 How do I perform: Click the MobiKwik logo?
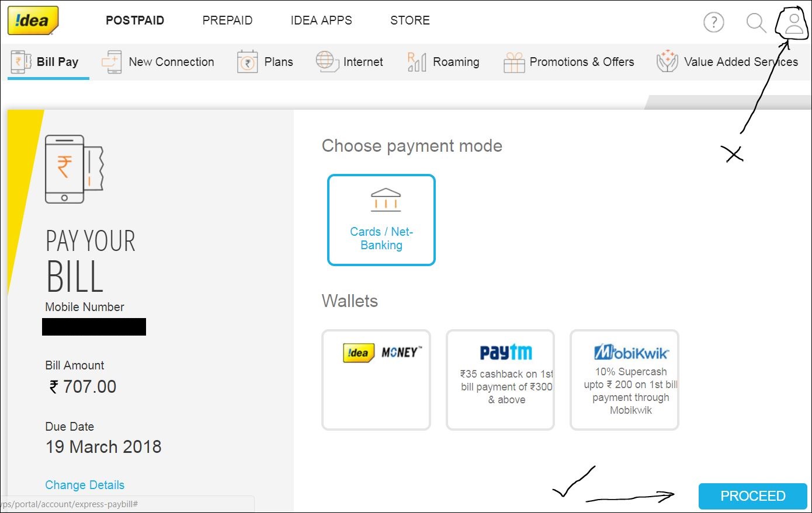pos(631,352)
